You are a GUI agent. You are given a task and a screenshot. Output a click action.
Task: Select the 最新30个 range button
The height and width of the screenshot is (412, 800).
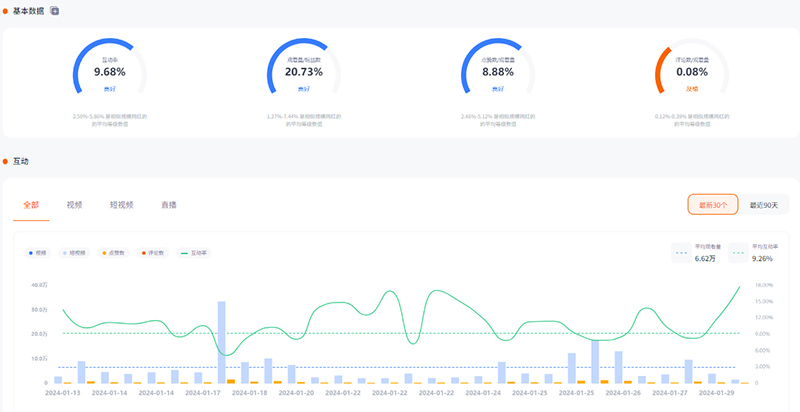(712, 204)
